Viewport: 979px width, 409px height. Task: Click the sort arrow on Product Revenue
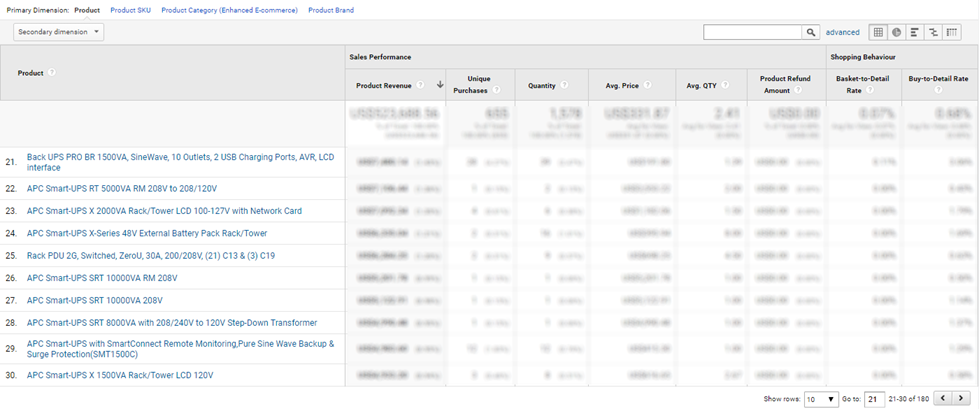(x=440, y=86)
